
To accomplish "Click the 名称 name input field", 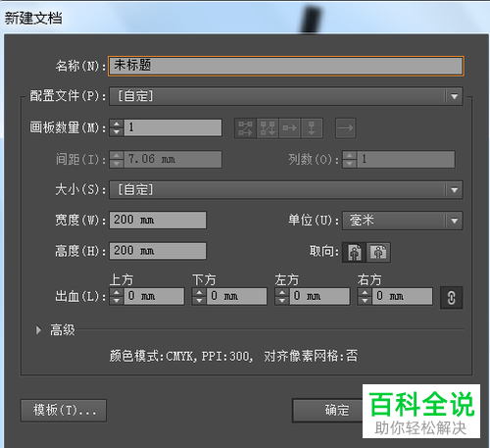I will pyautogui.click(x=286, y=66).
